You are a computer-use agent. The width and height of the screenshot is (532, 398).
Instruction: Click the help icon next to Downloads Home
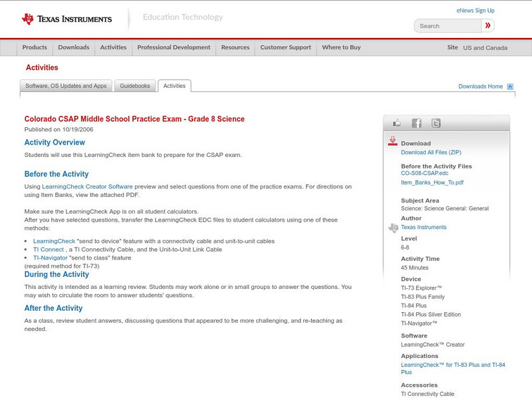point(509,86)
